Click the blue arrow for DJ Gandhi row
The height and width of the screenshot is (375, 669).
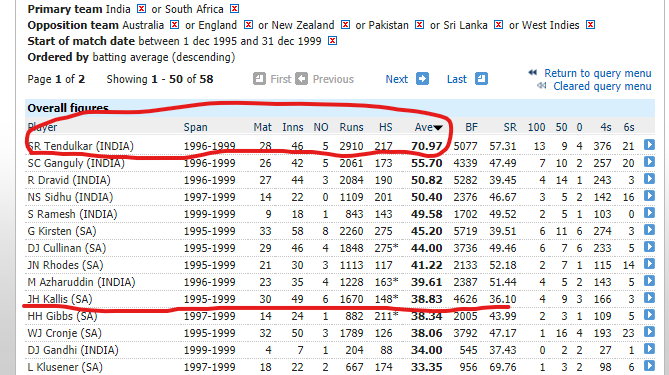[x=649, y=349]
